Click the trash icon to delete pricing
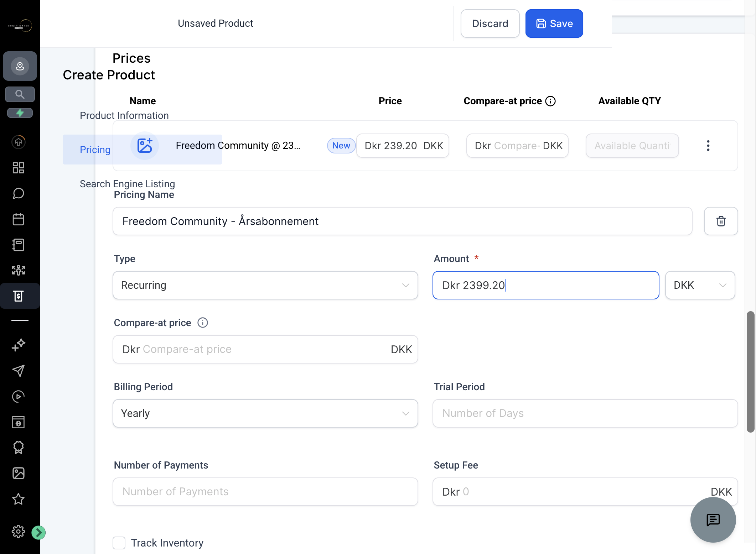Image resolution: width=756 pixels, height=554 pixels. tap(721, 221)
